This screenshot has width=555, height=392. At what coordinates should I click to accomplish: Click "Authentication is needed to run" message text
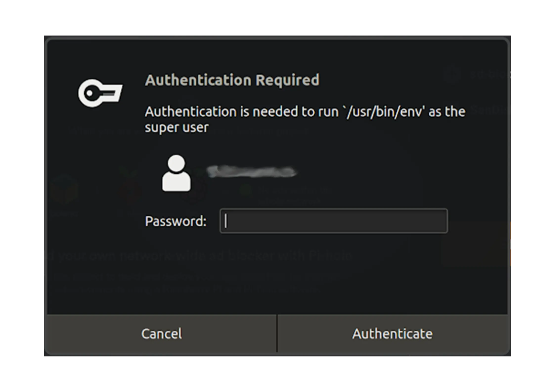click(241, 112)
